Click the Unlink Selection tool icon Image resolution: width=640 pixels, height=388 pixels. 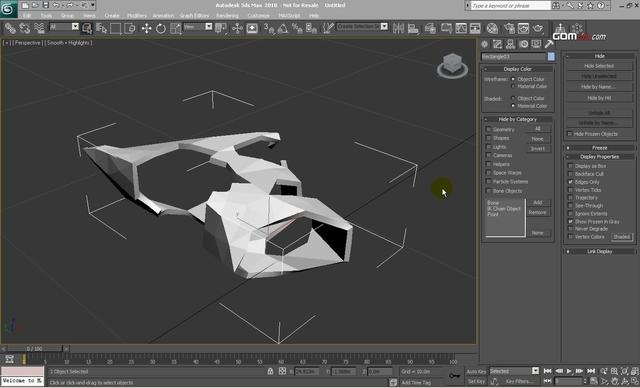(24, 28)
